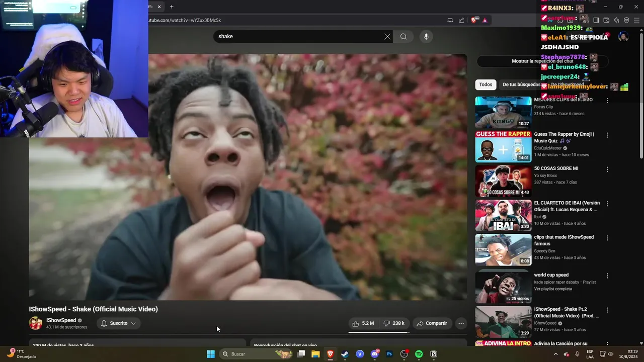Viewport: 644px width, 362px height.
Task: Open options for 50 COSAS SOBRE MI
Action: [607, 169]
